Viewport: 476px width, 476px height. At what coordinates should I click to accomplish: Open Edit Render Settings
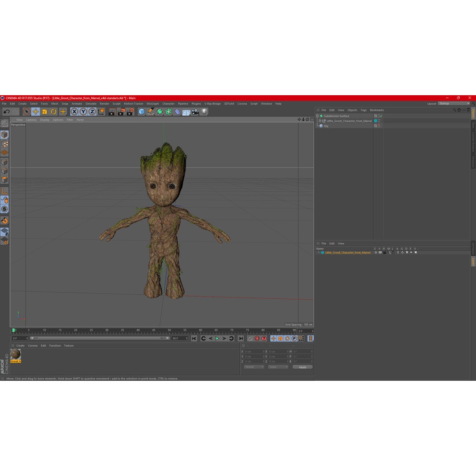point(130,112)
